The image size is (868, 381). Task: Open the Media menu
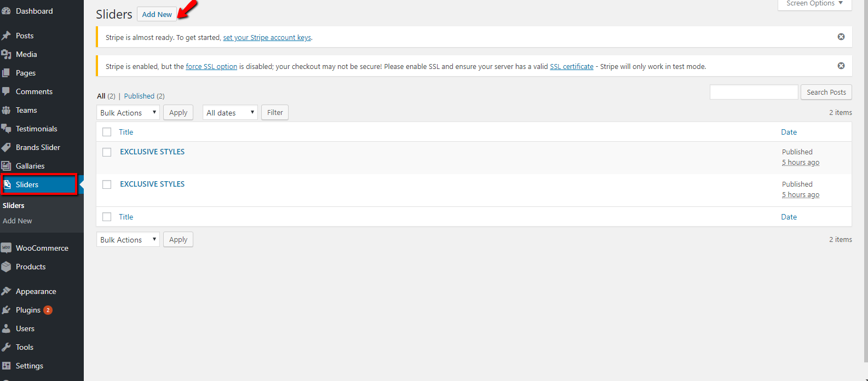26,54
